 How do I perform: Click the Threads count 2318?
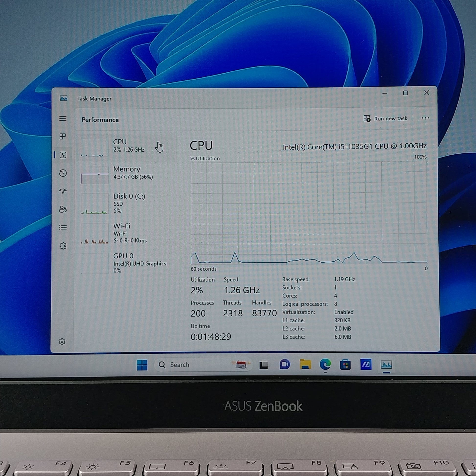click(233, 313)
